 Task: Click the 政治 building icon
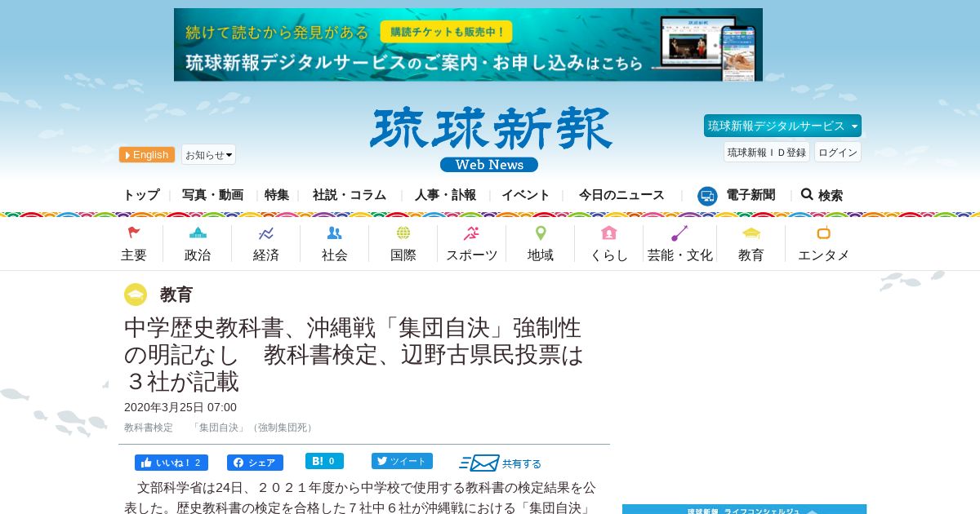coord(198,233)
